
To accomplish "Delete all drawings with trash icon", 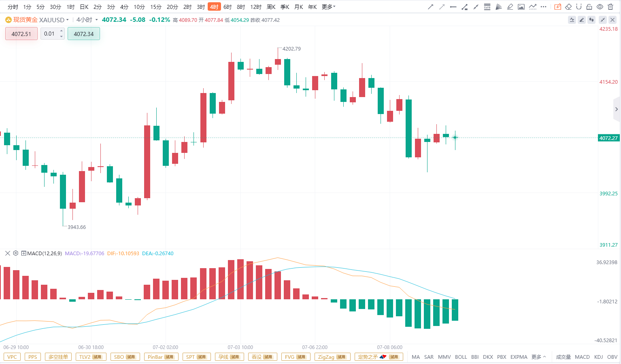I will (610, 7).
